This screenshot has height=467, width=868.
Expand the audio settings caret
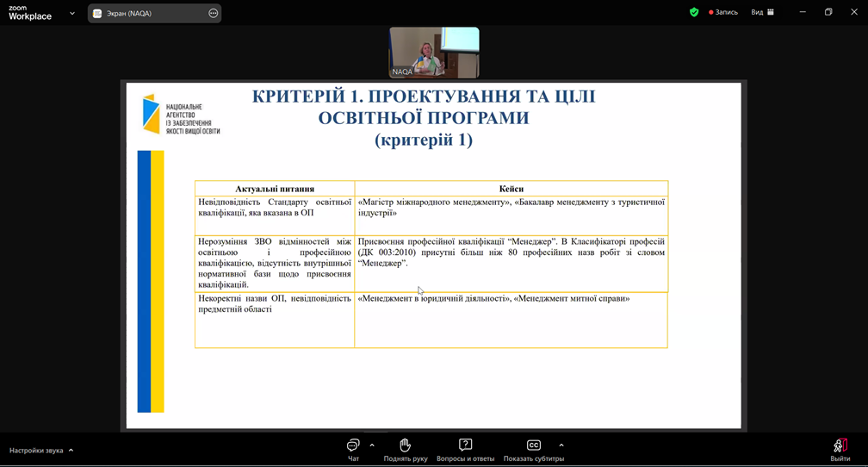71,451
